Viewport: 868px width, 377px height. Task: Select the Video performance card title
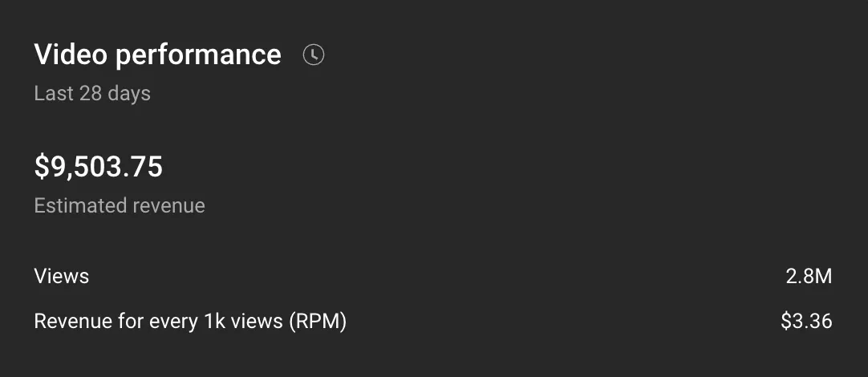point(158,55)
